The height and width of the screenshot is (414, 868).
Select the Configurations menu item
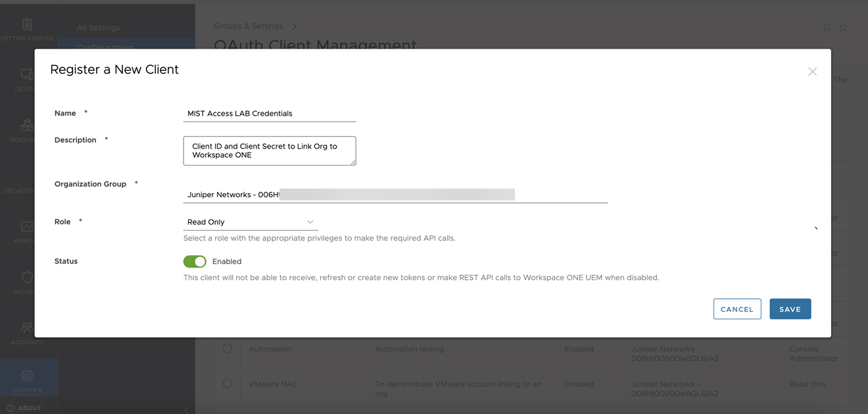[x=105, y=47]
